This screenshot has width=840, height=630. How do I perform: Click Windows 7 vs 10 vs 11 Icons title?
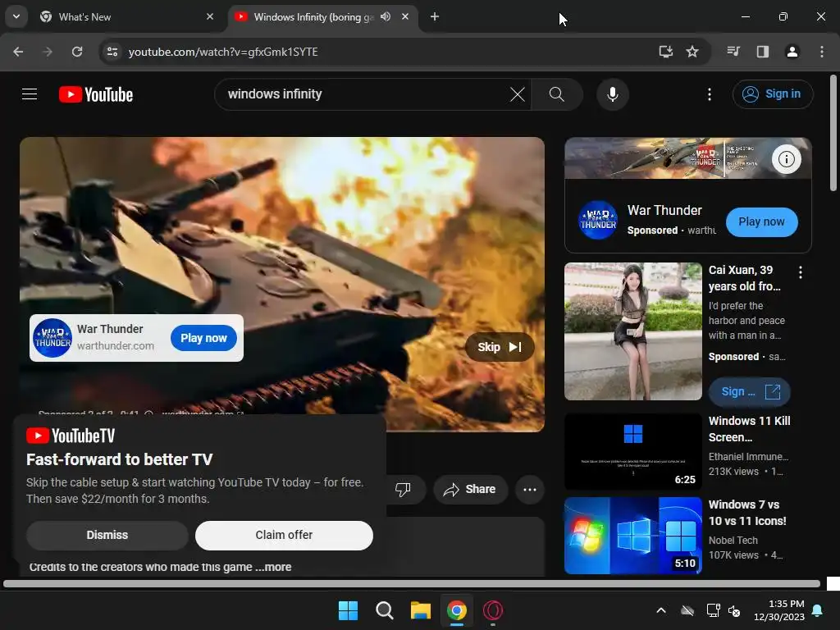747,513
